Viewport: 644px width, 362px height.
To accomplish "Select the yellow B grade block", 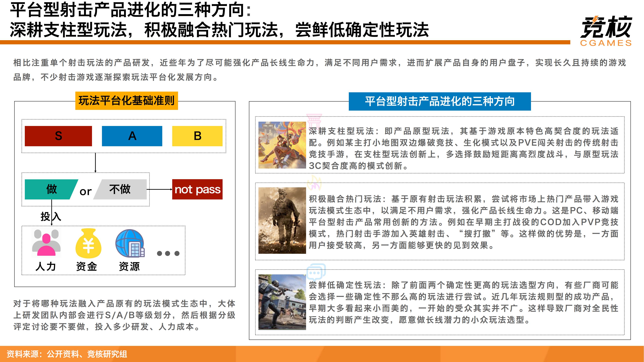I will click(x=197, y=136).
